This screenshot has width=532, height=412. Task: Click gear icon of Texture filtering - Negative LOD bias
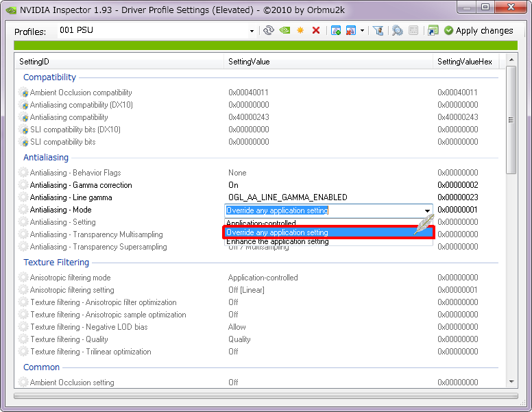[x=23, y=327]
